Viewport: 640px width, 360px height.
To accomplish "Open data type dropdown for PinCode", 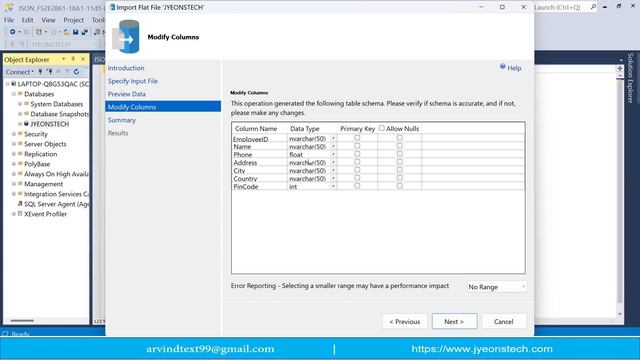I will point(333,187).
